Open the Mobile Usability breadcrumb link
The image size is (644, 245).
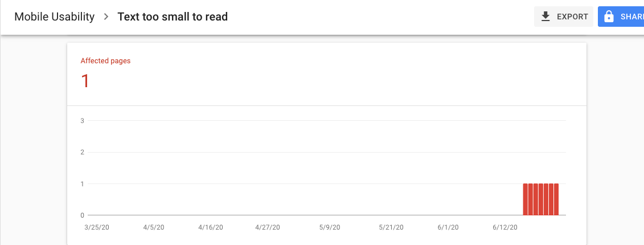(x=54, y=17)
